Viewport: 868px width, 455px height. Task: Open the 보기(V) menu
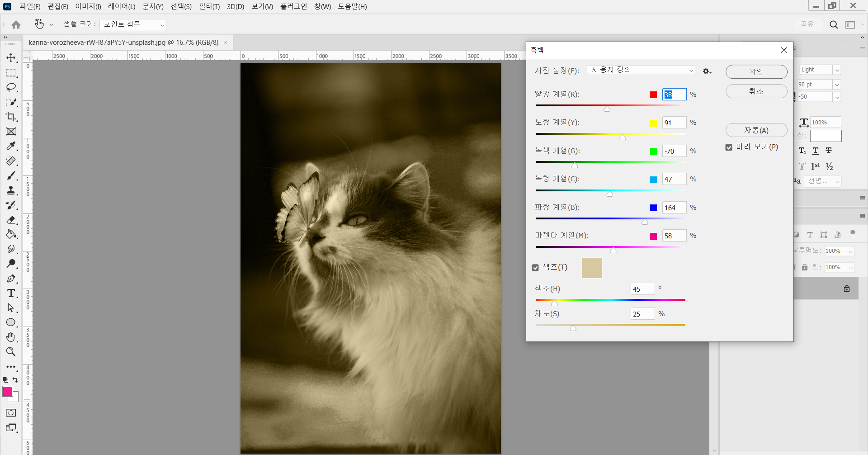point(262,6)
